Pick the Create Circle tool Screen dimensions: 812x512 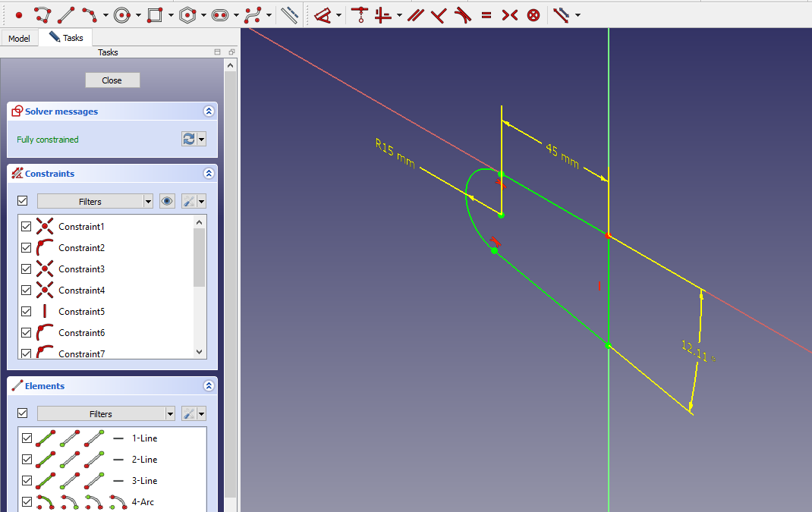click(x=122, y=14)
